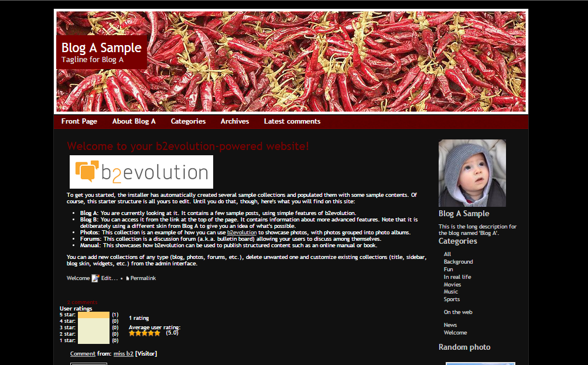This screenshot has height=365, width=588.
Task: Open the Archives menu item
Action: [x=235, y=121]
